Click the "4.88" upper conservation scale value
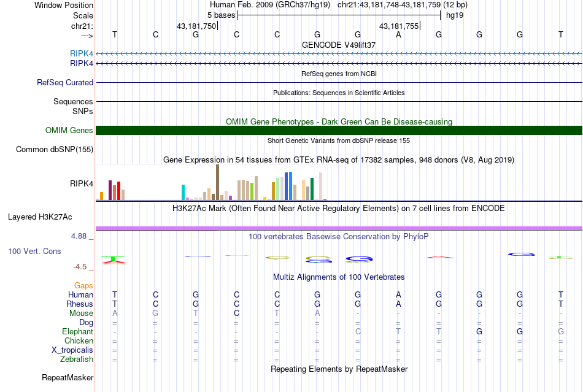The height and width of the screenshot is (392, 583). click(x=79, y=236)
